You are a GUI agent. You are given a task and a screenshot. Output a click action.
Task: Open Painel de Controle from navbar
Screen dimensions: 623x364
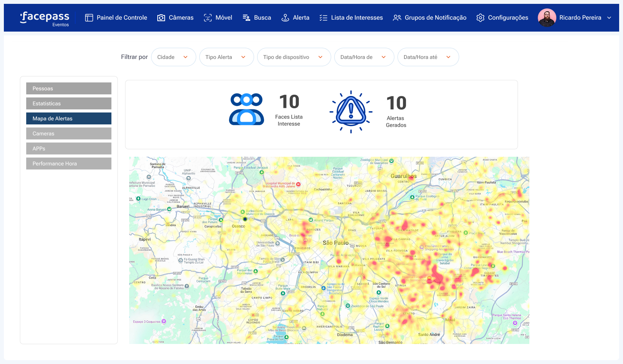coord(116,18)
